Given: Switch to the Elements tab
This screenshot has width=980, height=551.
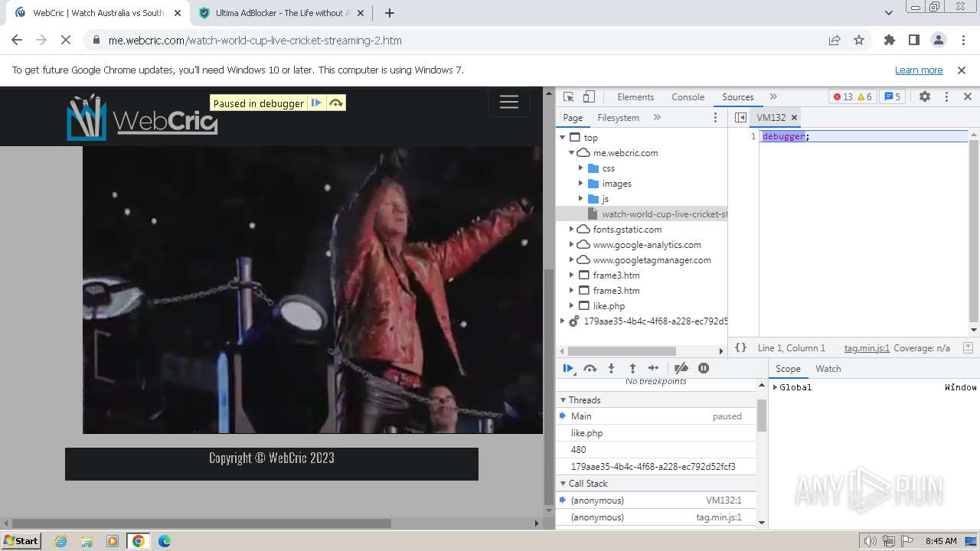Looking at the screenshot, I should (635, 97).
